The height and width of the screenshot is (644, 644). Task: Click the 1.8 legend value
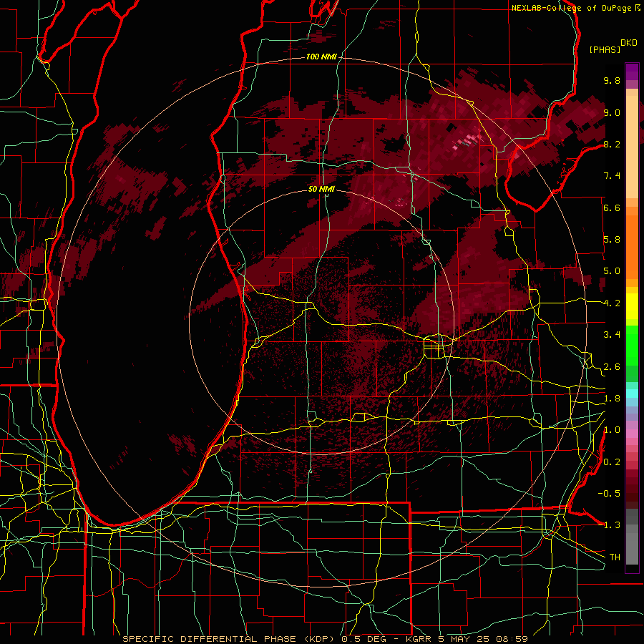pos(612,399)
